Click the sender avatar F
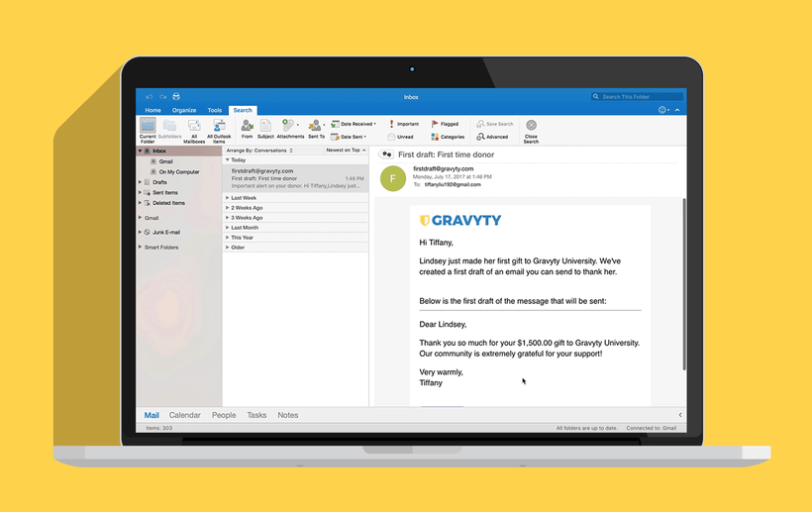This screenshot has height=512, width=812. [393, 178]
